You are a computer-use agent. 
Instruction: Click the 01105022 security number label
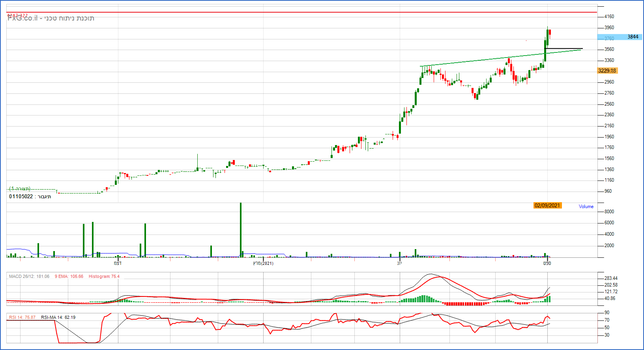coord(30,196)
